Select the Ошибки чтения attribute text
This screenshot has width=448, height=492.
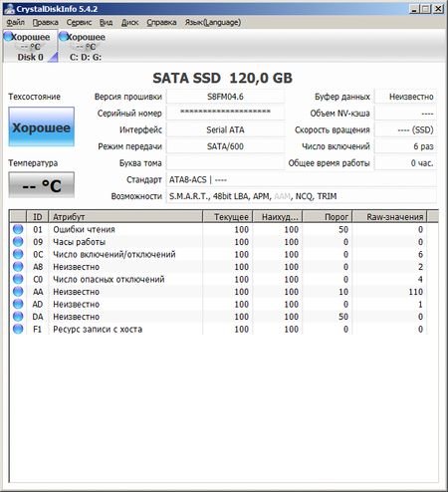[x=84, y=229]
